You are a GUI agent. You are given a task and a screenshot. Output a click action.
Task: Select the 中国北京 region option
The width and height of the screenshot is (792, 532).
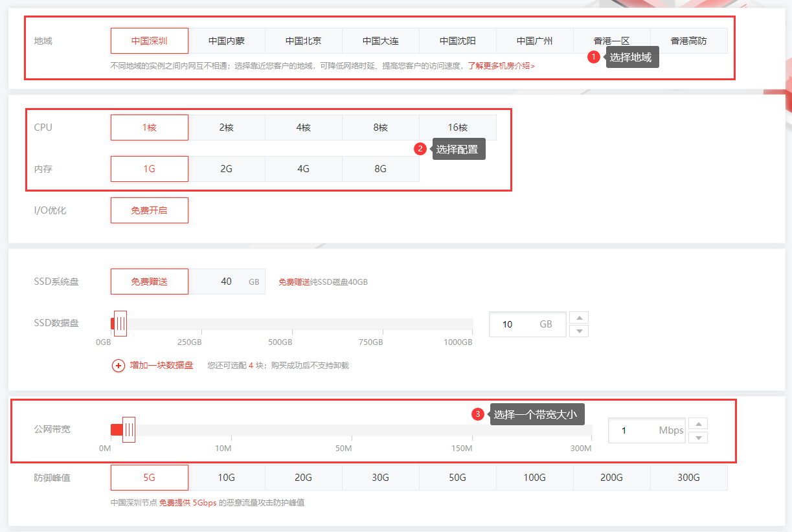click(x=304, y=40)
